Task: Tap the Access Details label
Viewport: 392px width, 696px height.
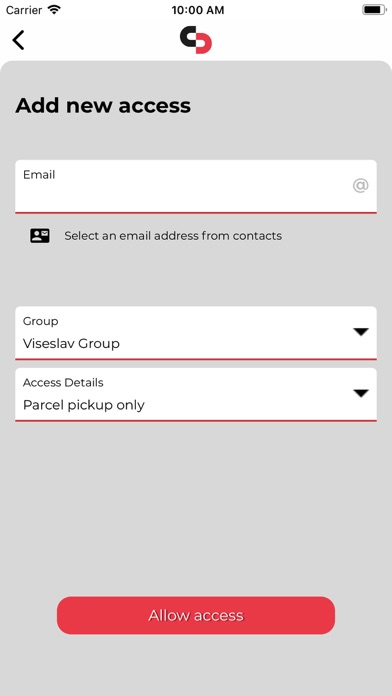Action: (63, 382)
